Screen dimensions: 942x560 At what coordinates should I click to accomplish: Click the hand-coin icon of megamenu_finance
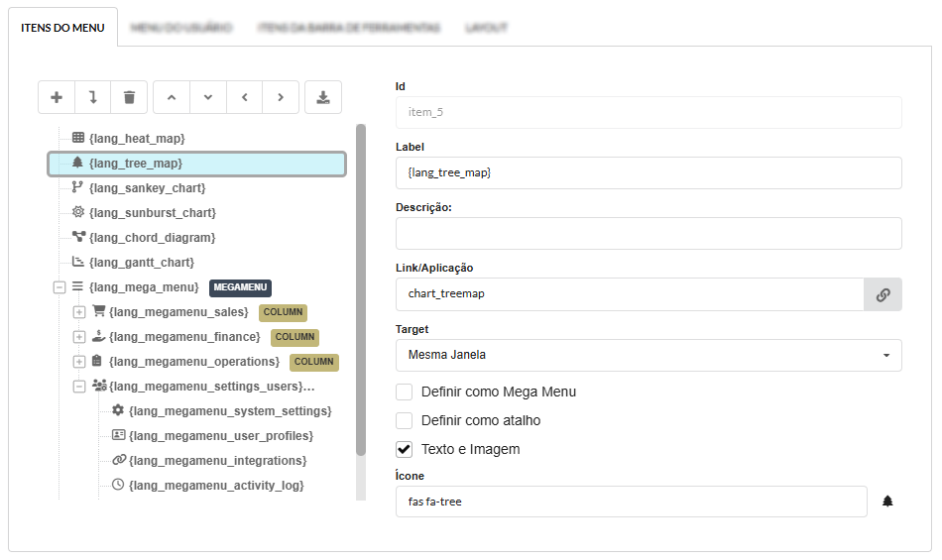[98, 336]
